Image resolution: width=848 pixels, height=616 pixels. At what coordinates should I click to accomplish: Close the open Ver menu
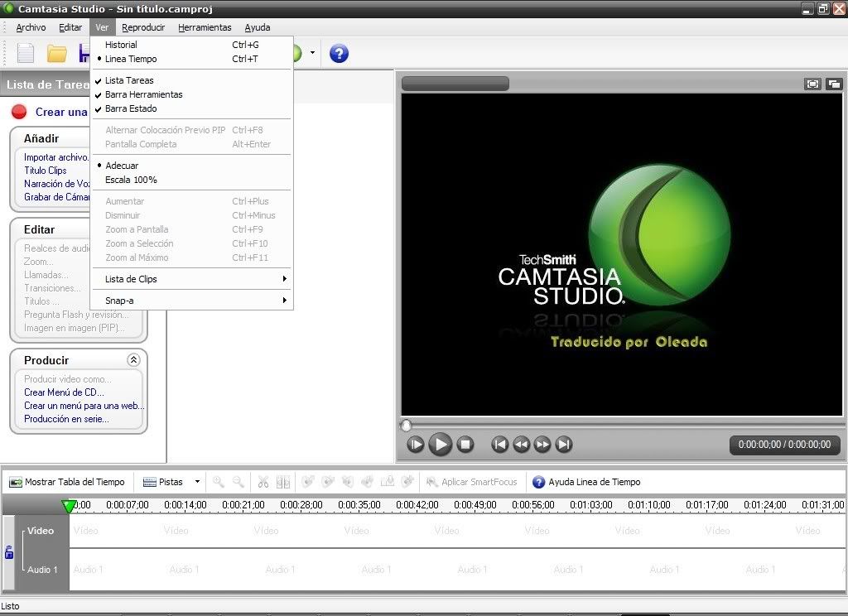pyautogui.click(x=102, y=27)
